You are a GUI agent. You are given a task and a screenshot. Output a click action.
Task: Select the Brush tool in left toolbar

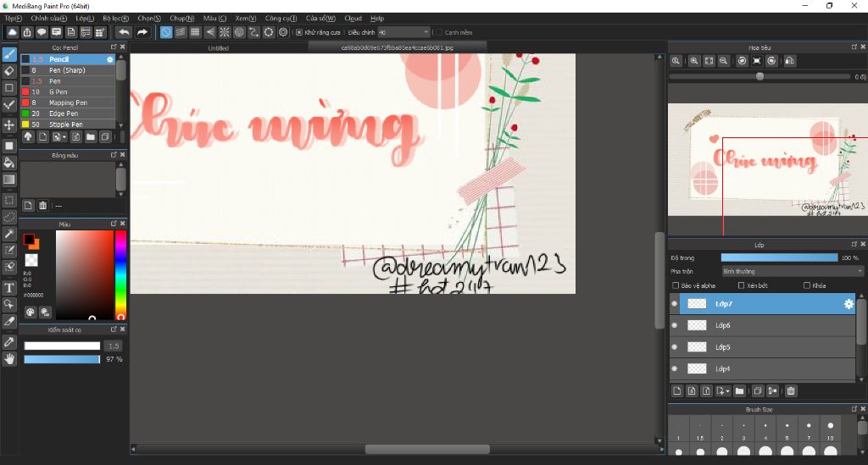[x=8, y=54]
